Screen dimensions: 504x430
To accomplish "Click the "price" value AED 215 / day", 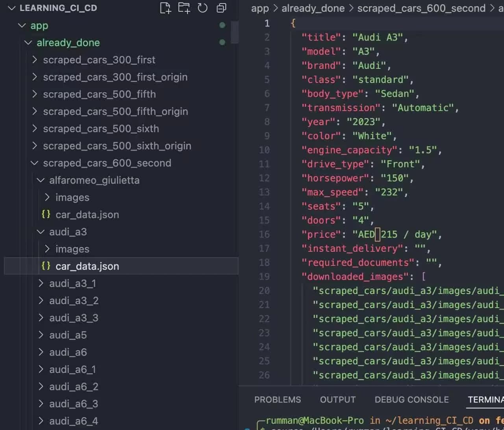I will [395, 234].
